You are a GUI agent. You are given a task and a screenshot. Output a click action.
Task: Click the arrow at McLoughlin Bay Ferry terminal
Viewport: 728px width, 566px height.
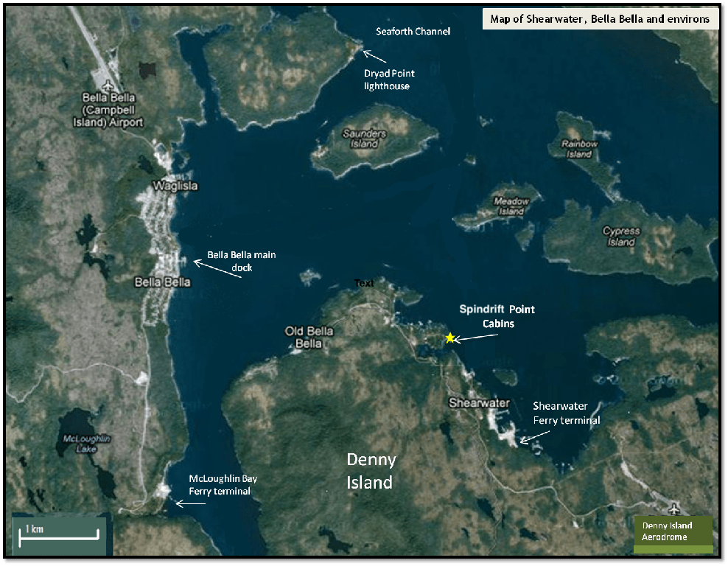[x=189, y=503]
